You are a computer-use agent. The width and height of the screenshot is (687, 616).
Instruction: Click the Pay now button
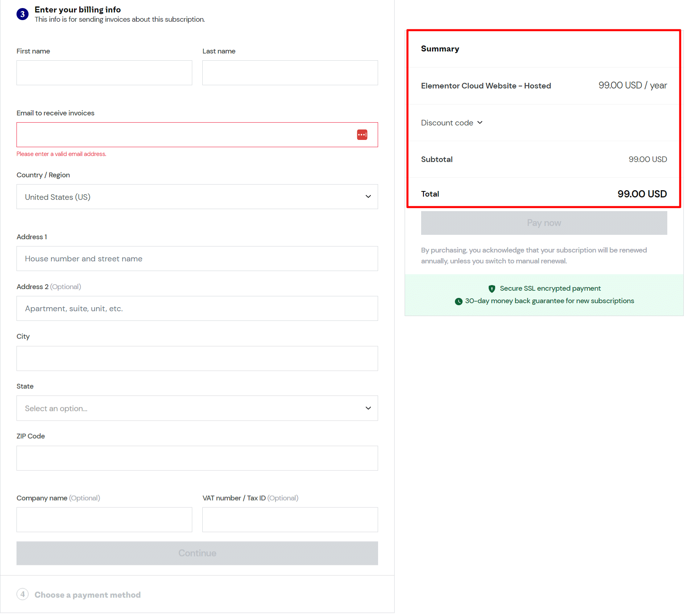pyautogui.click(x=544, y=223)
